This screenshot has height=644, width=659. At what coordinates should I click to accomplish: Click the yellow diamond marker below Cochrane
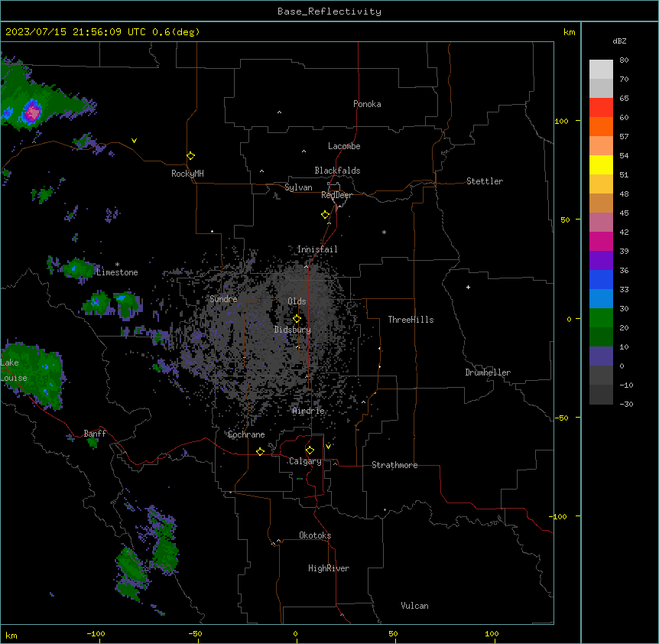(260, 451)
